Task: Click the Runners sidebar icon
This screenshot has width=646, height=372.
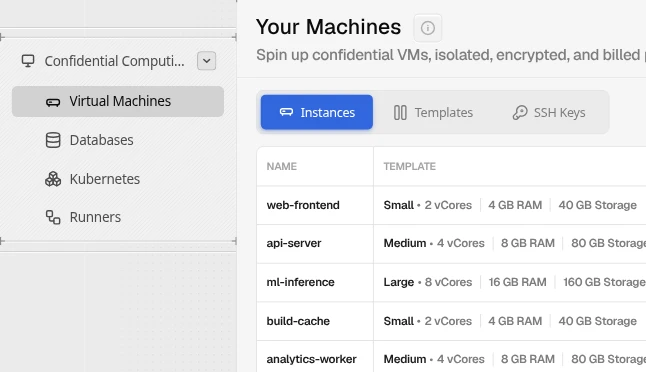Action: 53,217
